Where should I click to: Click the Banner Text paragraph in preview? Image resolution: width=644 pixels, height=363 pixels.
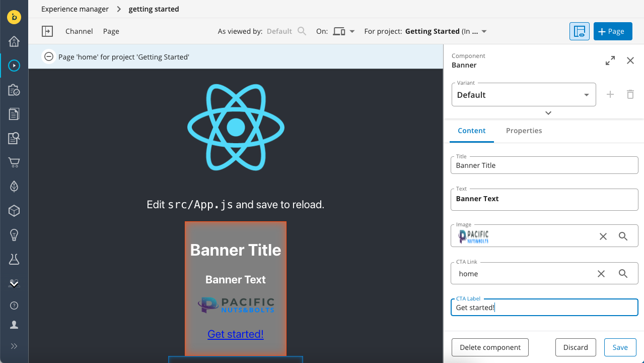coord(236,280)
